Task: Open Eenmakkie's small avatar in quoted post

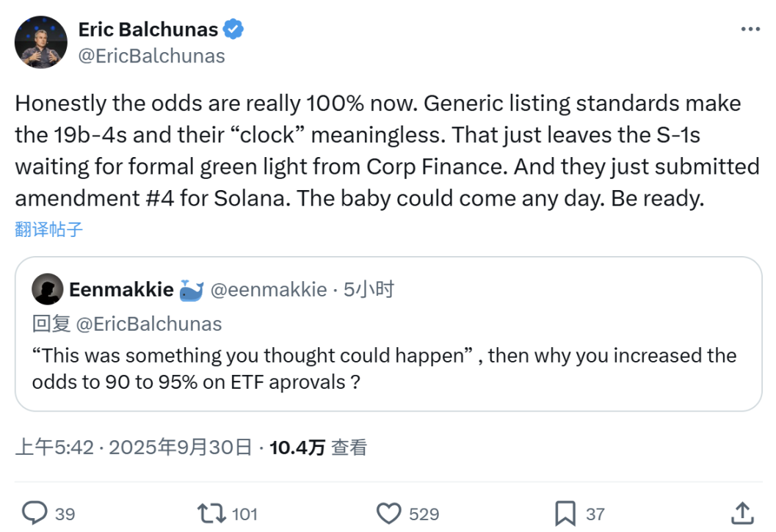Action: [x=47, y=290]
